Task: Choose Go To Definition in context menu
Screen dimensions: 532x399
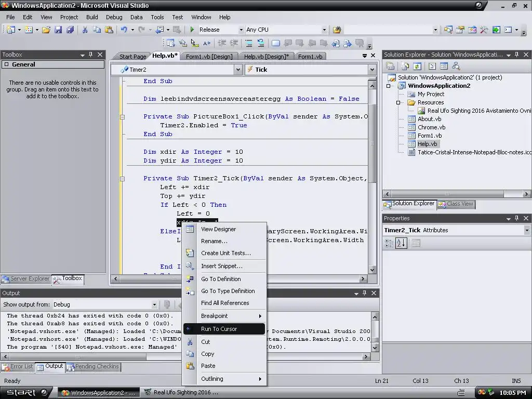Action: 224,279
